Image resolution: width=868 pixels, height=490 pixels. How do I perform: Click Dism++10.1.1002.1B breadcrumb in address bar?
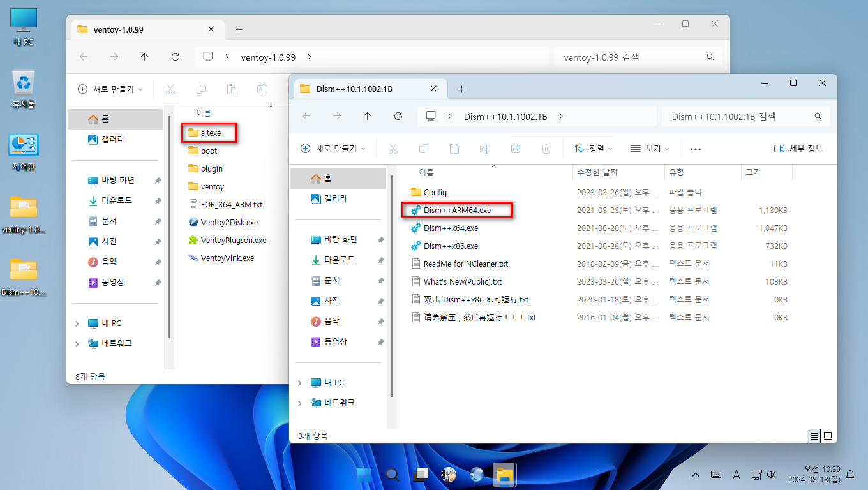point(505,116)
